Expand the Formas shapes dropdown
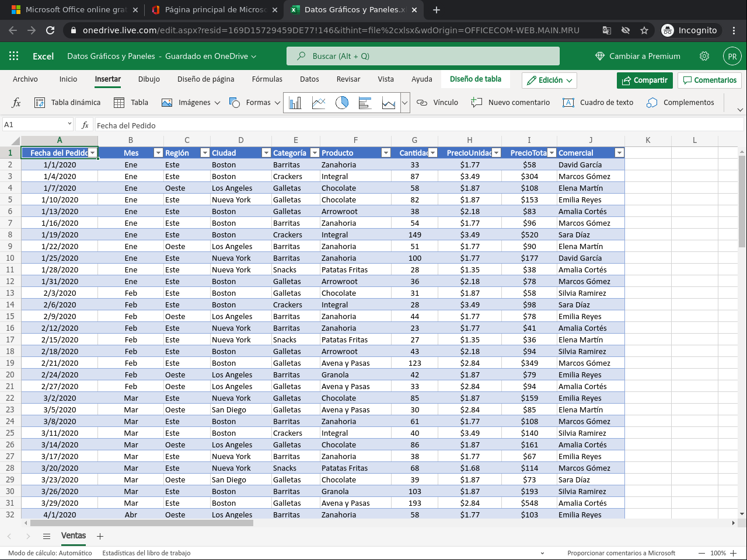The image size is (747, 560). coord(277,103)
